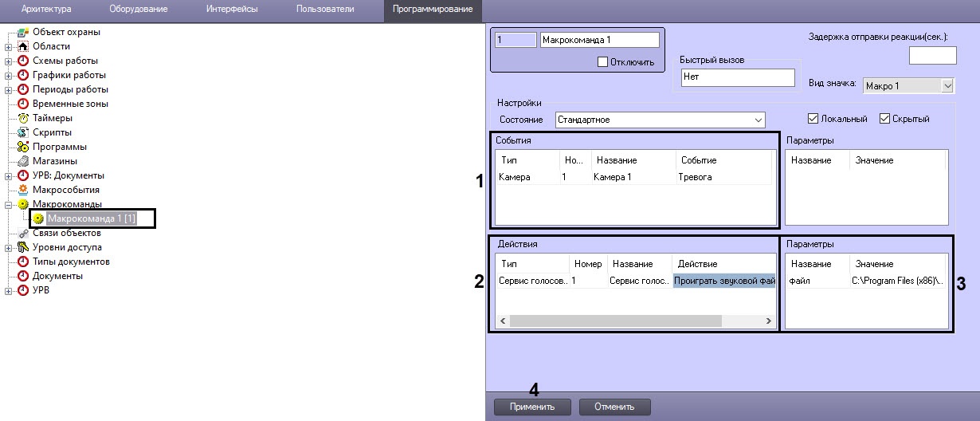Expand the Области tree node
The image size is (980, 421).
click(9, 46)
